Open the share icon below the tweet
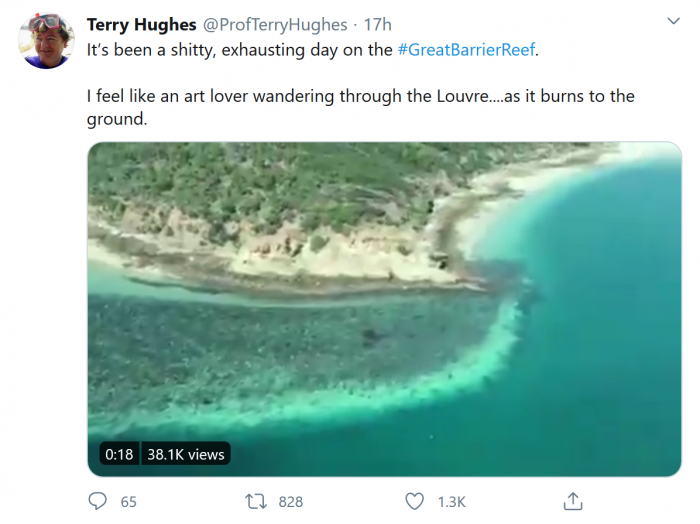Image resolution: width=700 pixels, height=524 pixels. pos(573,501)
